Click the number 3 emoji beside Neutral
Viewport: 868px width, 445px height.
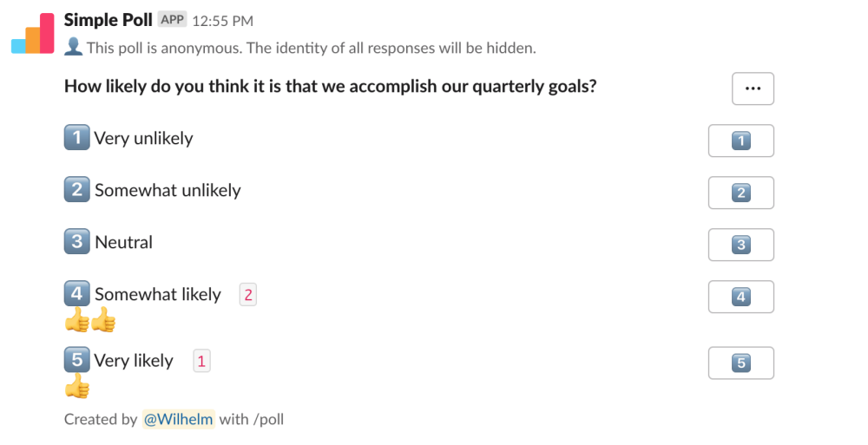[x=77, y=242]
